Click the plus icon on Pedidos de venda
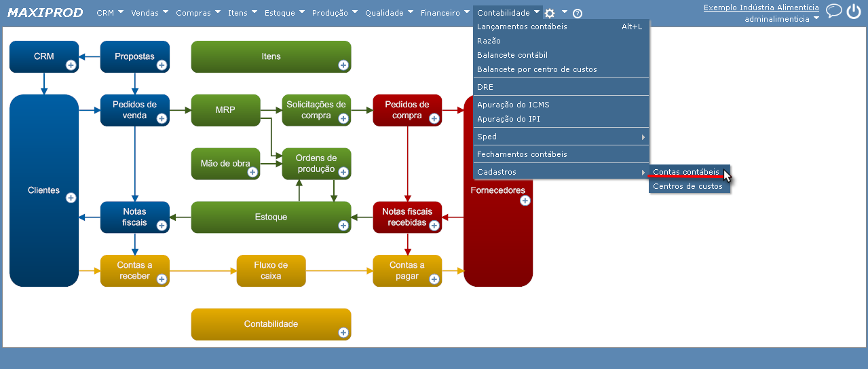868x369 pixels. coord(162,118)
